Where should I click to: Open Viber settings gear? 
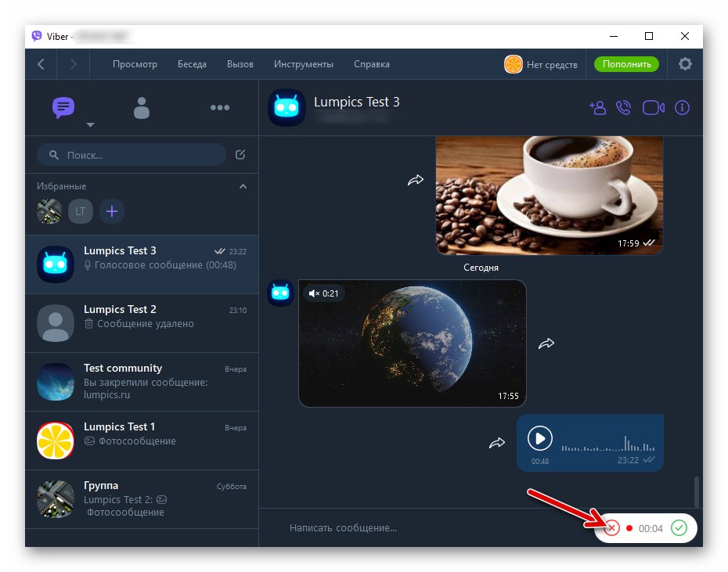point(685,63)
